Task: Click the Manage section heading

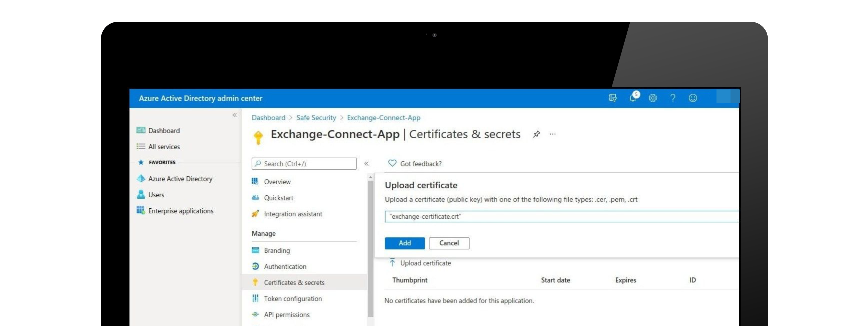Action: [264, 233]
